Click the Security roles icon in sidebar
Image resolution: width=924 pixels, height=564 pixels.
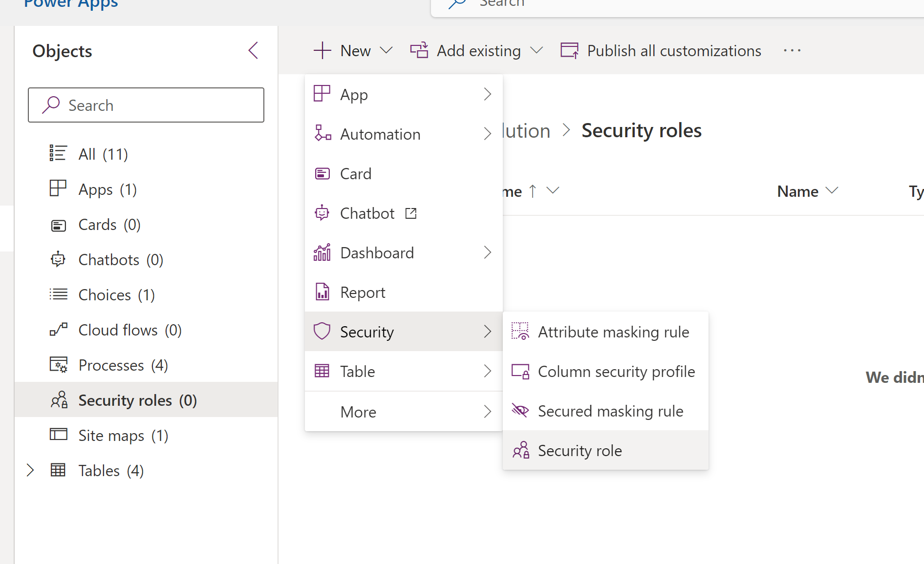(x=59, y=400)
